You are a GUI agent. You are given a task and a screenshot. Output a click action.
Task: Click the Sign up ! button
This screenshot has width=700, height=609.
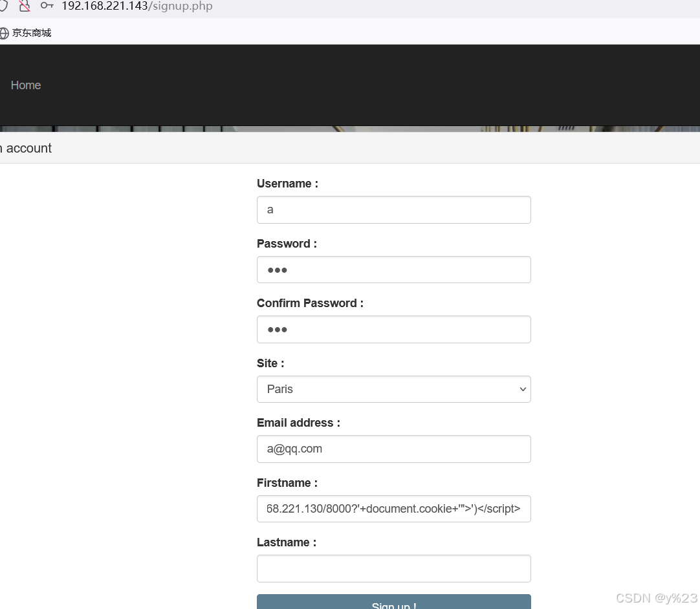point(394,602)
